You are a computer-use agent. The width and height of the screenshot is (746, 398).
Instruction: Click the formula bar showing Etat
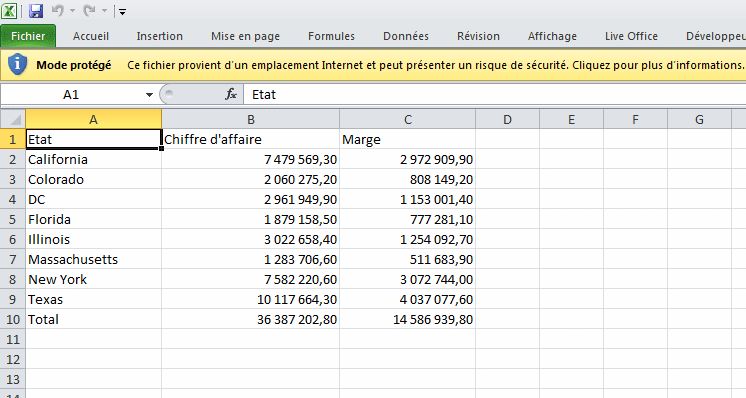495,95
